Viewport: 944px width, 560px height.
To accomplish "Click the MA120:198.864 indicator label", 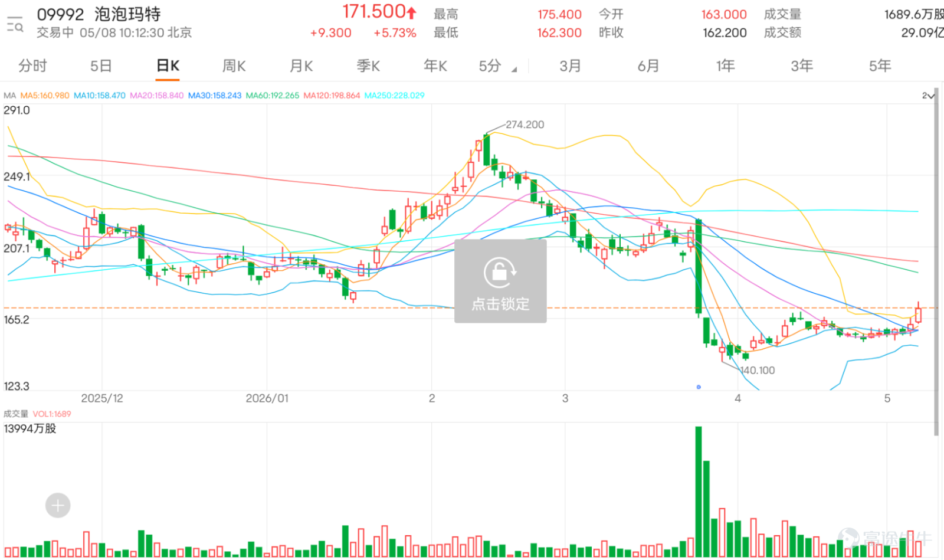I will pos(332,96).
